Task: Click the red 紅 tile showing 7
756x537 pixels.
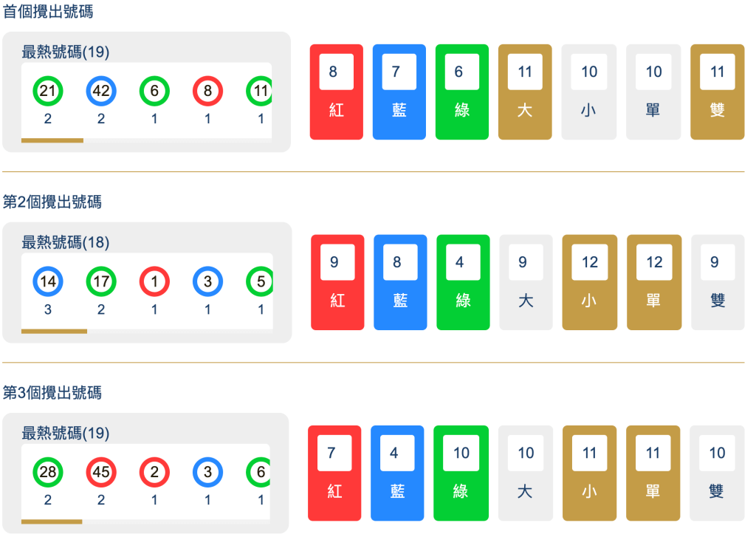Action: [x=334, y=473]
